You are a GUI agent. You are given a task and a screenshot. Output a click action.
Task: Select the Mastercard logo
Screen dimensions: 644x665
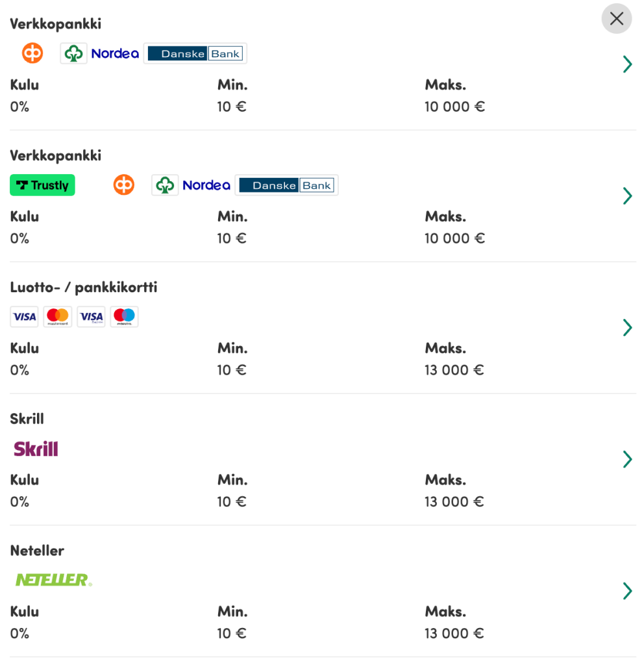[58, 317]
